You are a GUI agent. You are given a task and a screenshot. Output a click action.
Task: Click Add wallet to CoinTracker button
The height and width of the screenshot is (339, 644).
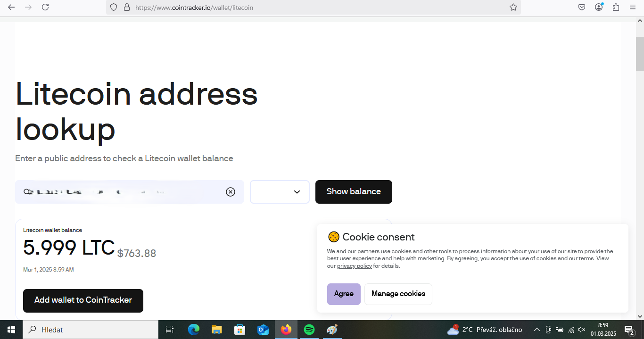83,300
